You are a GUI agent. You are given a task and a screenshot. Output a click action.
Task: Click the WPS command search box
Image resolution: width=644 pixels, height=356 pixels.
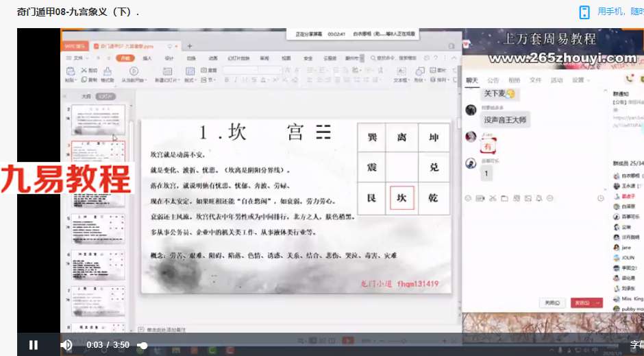click(393, 58)
